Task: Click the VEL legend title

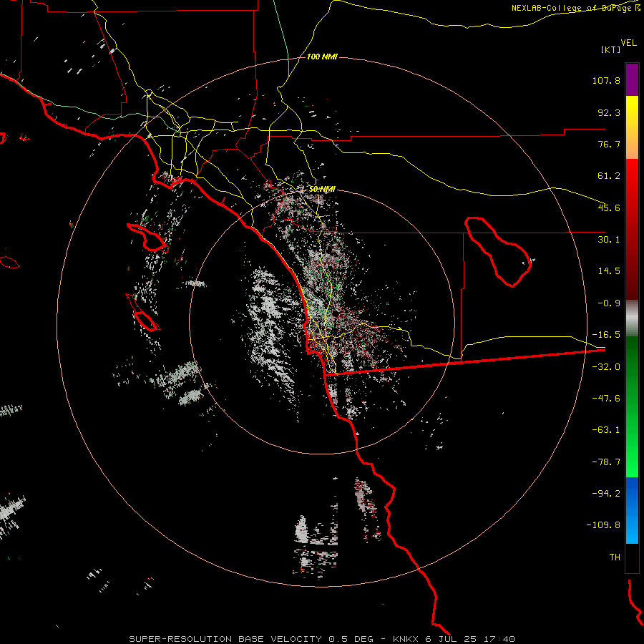Action: pyautogui.click(x=628, y=42)
